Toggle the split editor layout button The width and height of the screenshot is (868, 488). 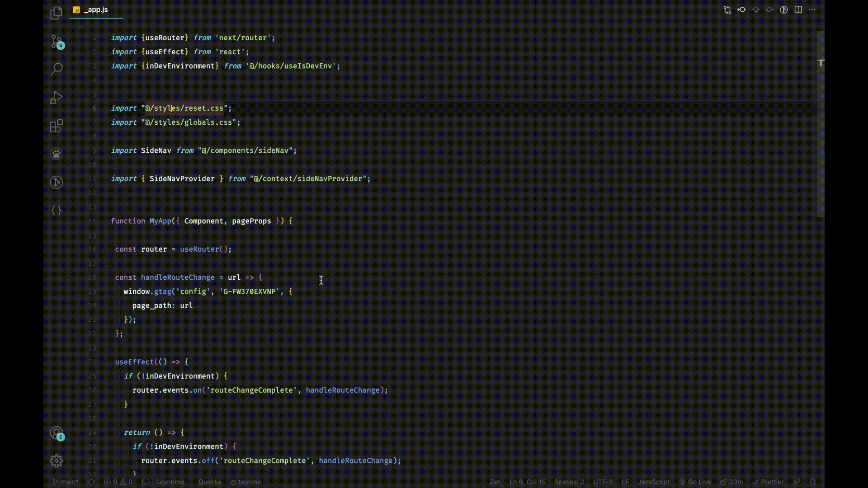pos(798,9)
